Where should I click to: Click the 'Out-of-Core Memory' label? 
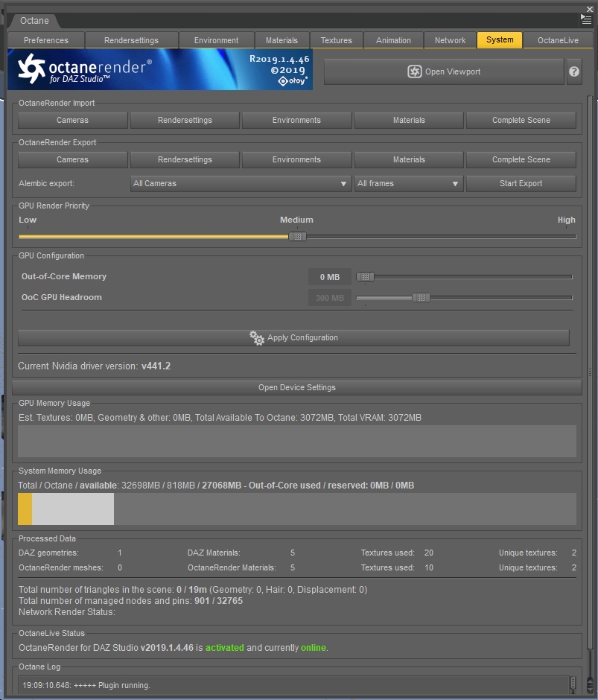(64, 276)
